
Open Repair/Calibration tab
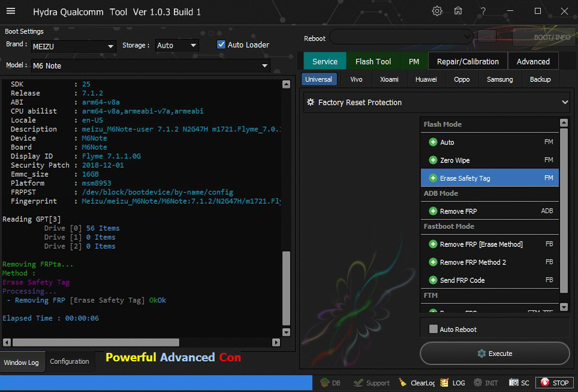468,62
